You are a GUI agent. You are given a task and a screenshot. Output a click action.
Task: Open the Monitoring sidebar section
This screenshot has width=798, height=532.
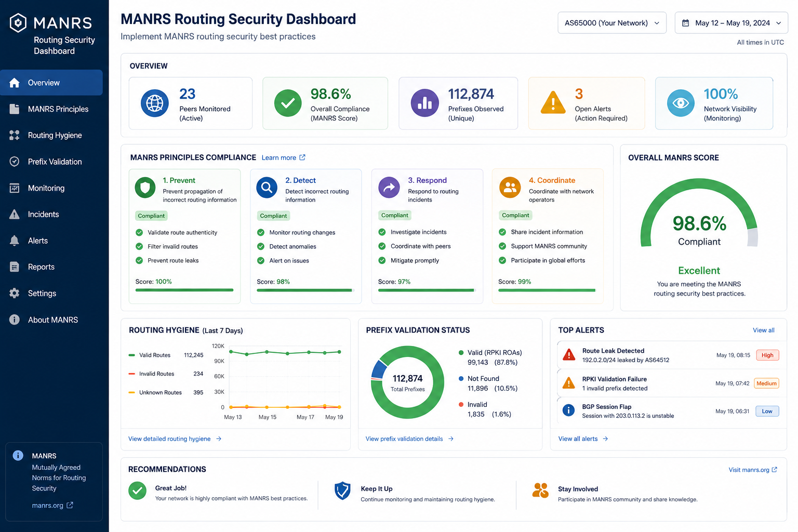tap(51, 188)
